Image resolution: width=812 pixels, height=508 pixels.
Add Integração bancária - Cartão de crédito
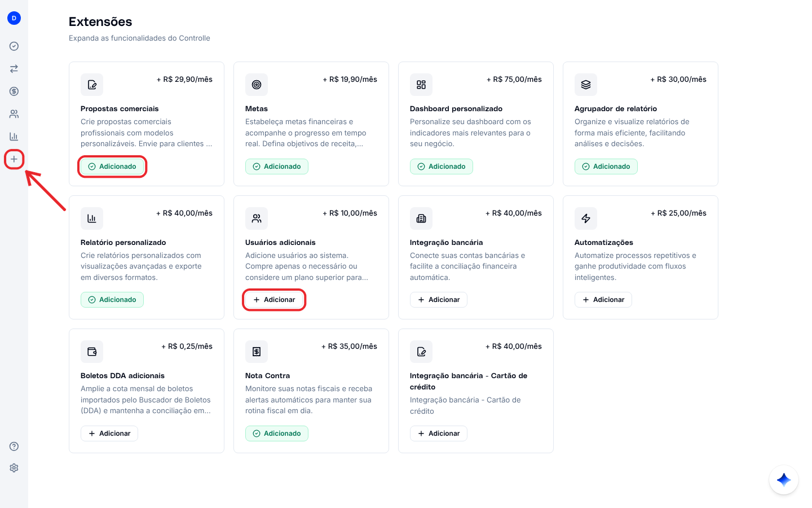pyautogui.click(x=439, y=433)
